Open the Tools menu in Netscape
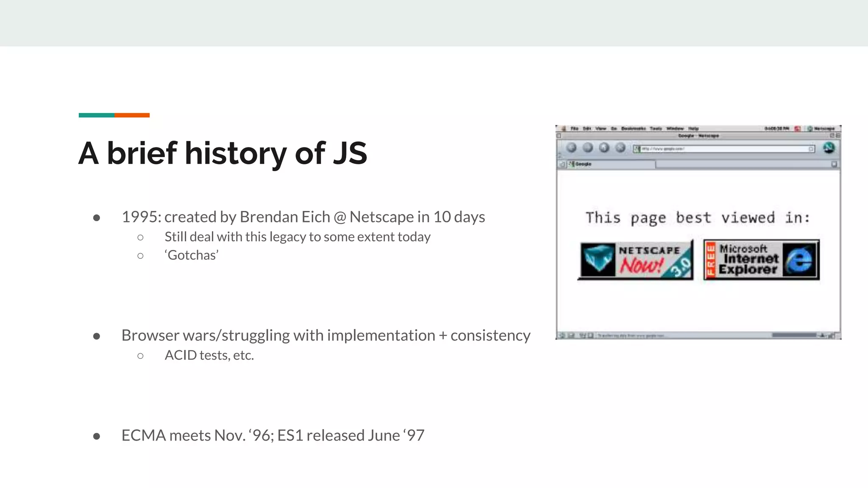The height and width of the screenshot is (488, 868). pos(656,128)
